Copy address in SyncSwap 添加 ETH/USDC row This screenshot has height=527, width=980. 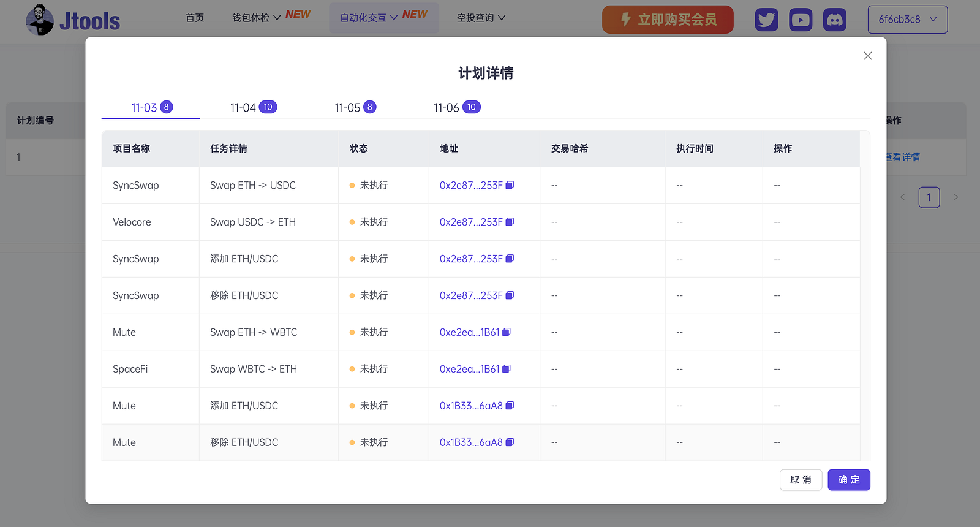click(510, 259)
